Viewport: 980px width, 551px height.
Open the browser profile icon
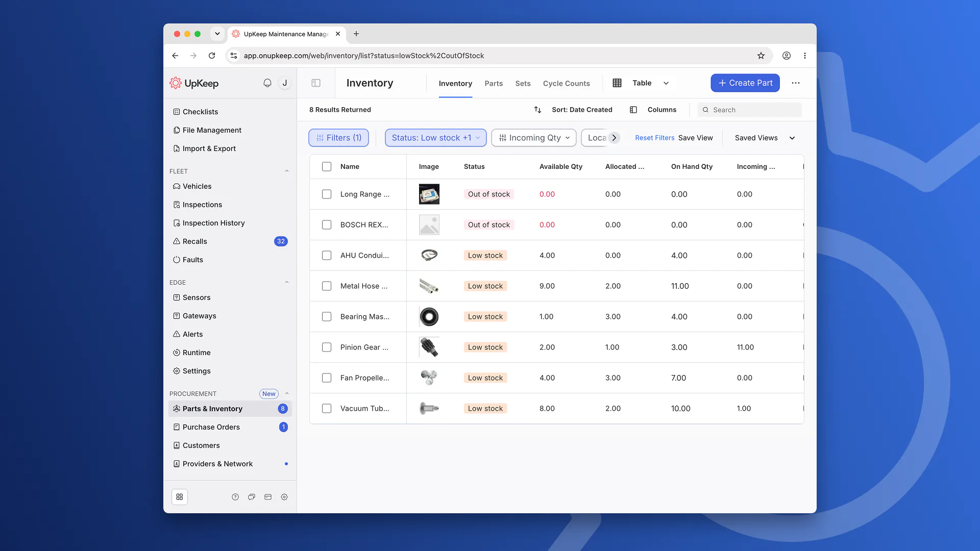click(x=787, y=56)
